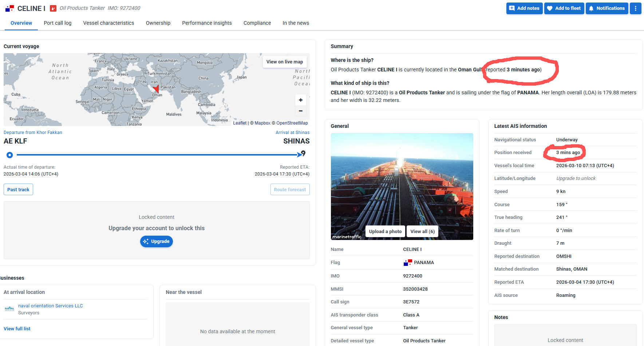Click the true heading value 241 °
644x346 pixels.
click(562, 217)
